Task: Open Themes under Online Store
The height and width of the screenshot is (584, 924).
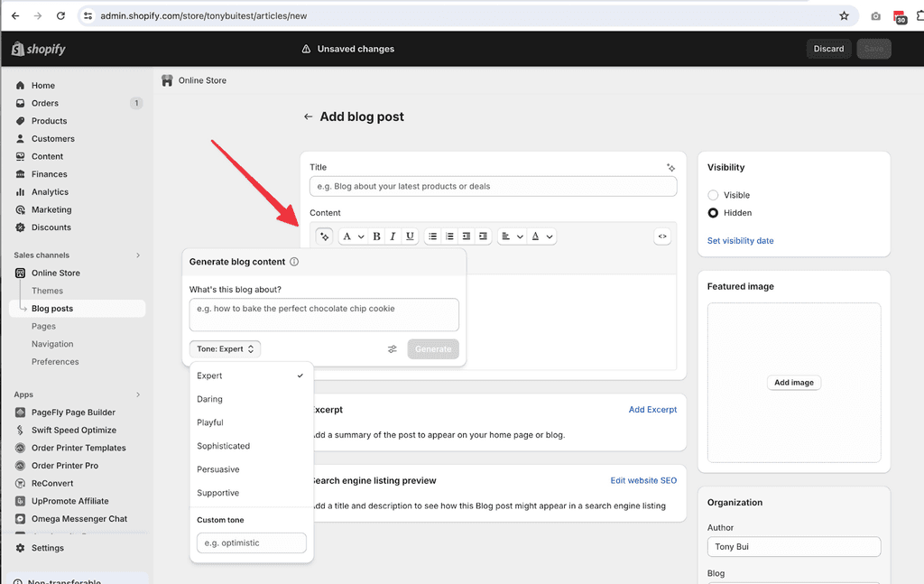Action: coord(47,291)
